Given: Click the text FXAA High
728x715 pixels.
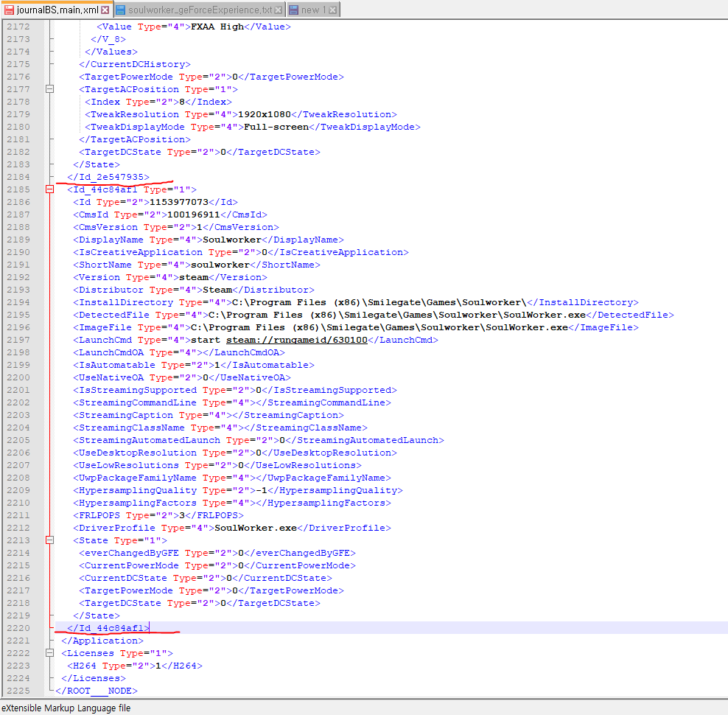Looking at the screenshot, I should 217,27.
